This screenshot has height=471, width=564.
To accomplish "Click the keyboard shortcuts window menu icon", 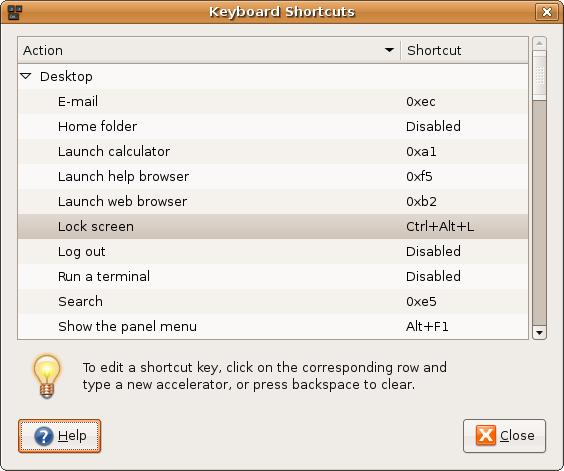I will coord(14,12).
